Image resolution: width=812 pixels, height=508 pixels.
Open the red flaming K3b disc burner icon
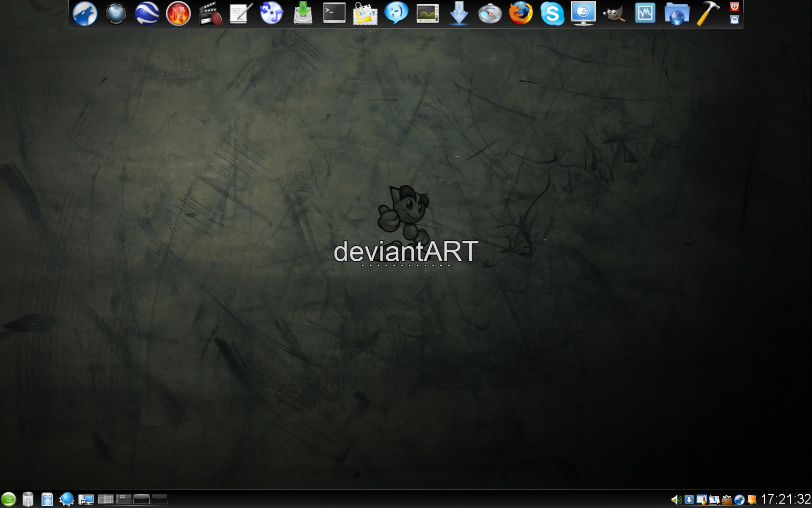tap(178, 13)
